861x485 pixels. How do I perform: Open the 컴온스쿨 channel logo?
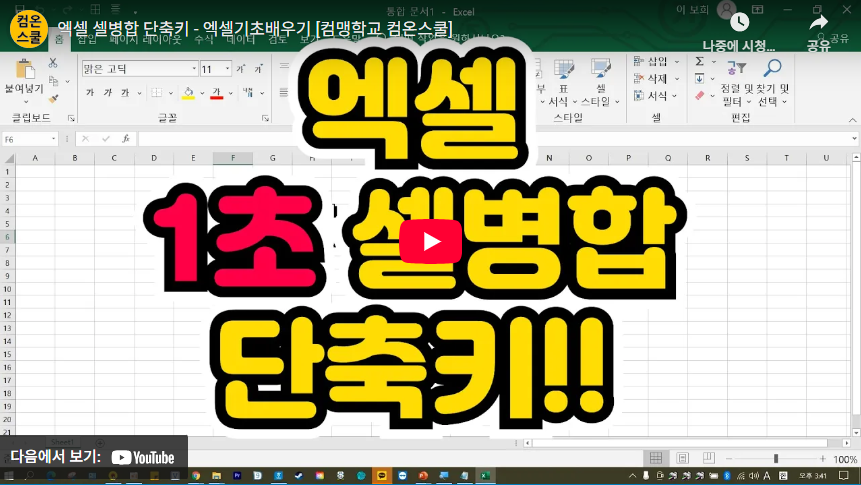tap(29, 29)
